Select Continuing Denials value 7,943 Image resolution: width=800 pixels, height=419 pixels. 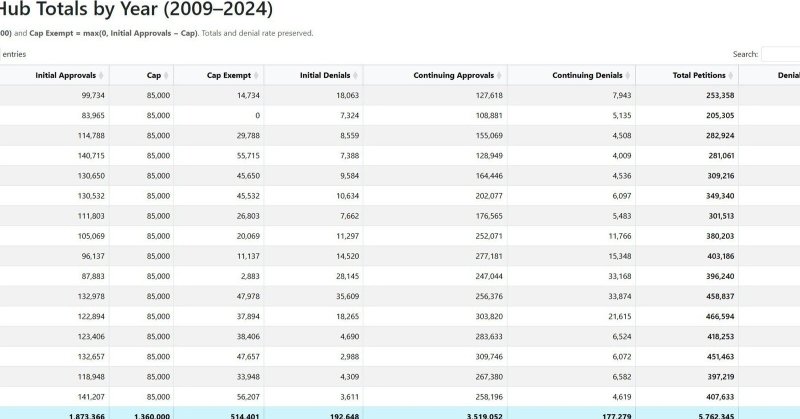622,95
